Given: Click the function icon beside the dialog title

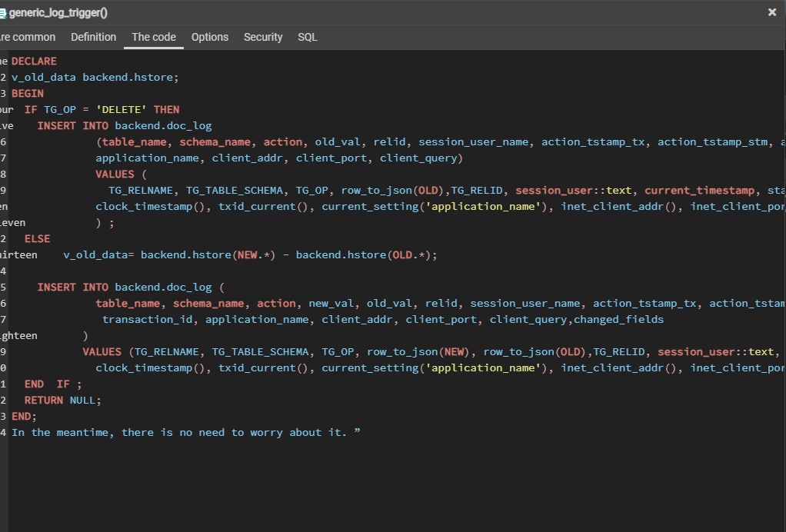Looking at the screenshot, I should tap(3, 12).
